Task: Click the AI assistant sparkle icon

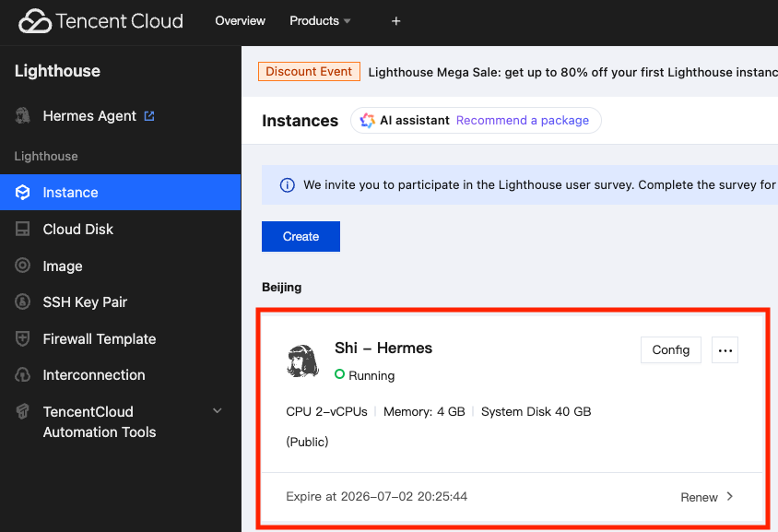Action: tap(367, 120)
